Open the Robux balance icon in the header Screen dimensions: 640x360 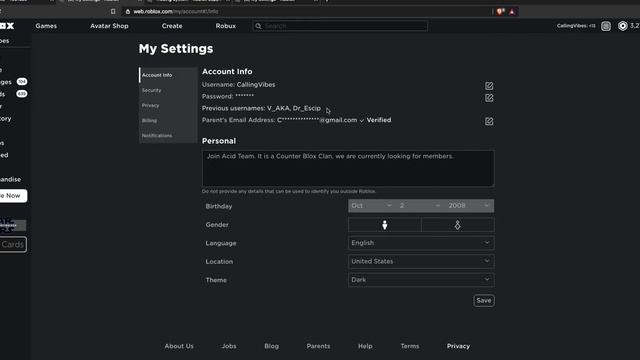[622, 26]
